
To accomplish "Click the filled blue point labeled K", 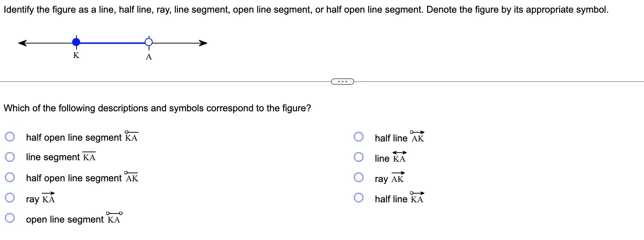I will 76,42.
